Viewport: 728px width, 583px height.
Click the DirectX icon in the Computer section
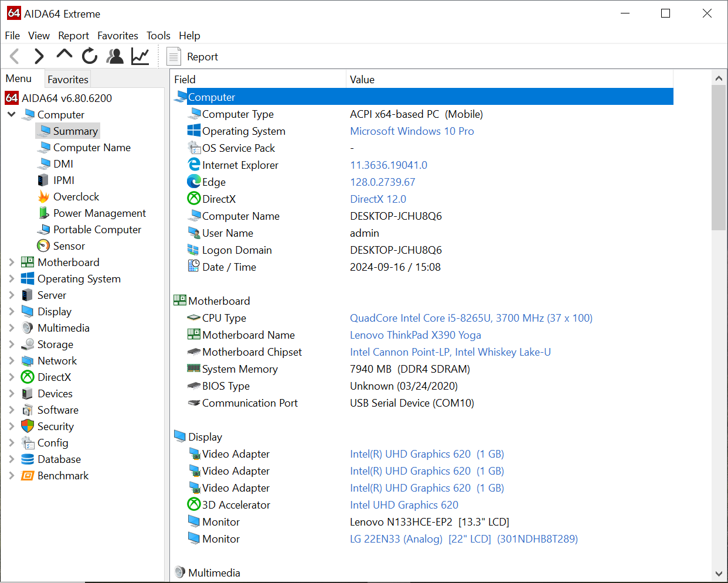[x=194, y=199]
